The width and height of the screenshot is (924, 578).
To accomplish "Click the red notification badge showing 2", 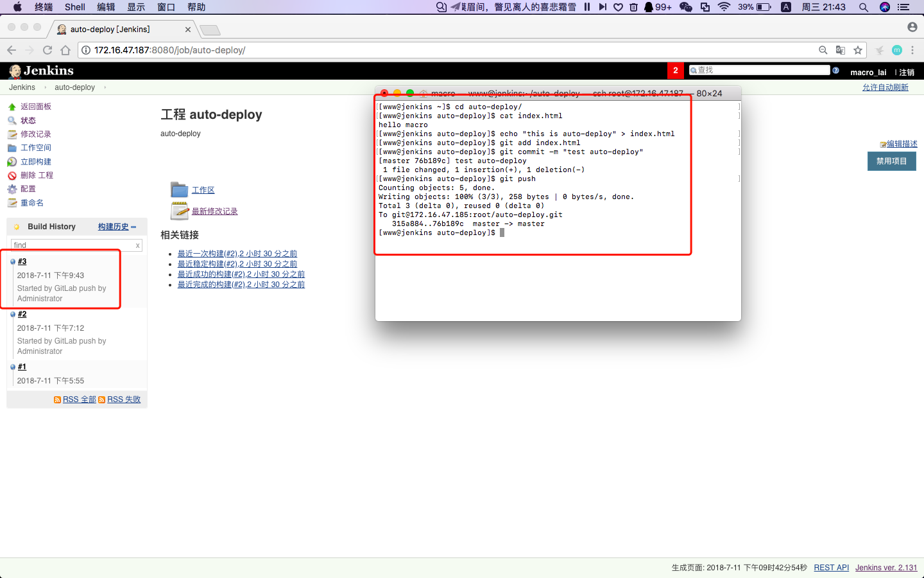I will pos(675,71).
